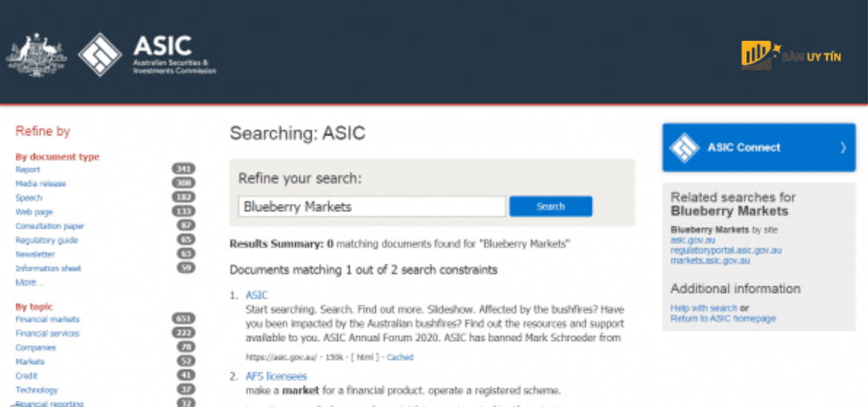Return to ASIC homepage link
The width and height of the screenshot is (868, 407).
tap(723, 318)
